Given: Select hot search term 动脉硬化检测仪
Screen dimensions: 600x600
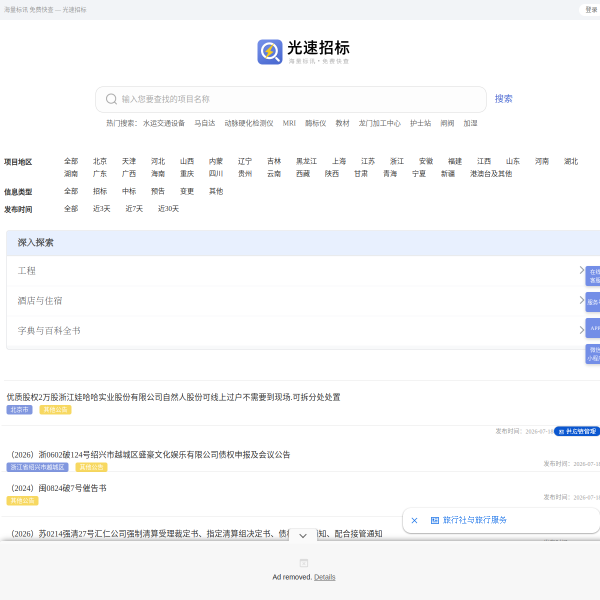Looking at the screenshot, I should (x=249, y=123).
